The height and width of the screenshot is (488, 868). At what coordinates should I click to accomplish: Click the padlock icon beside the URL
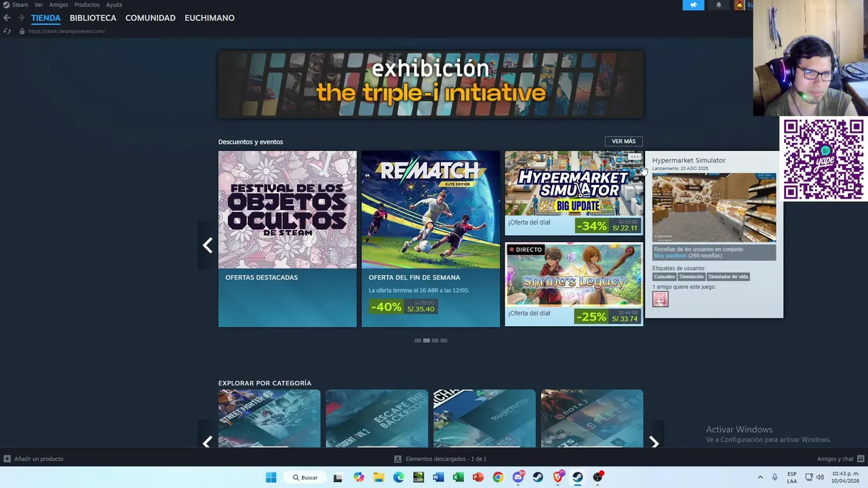pyautogui.click(x=22, y=31)
